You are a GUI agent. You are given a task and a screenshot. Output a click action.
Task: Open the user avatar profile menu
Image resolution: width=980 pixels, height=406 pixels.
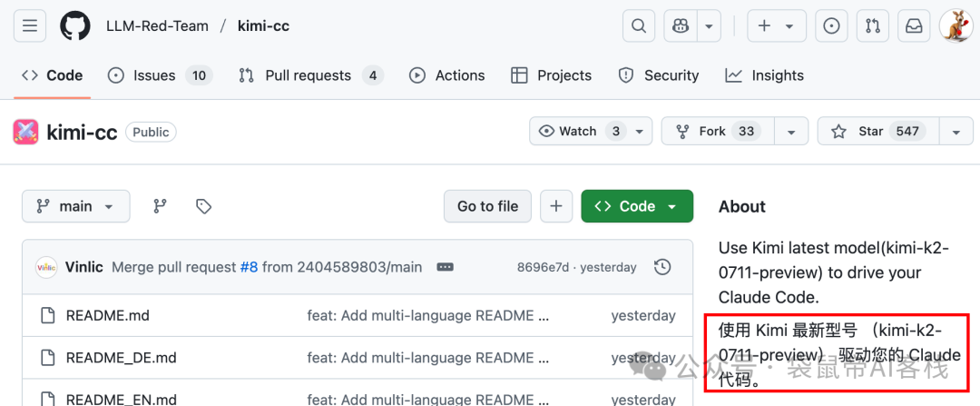[x=955, y=25]
